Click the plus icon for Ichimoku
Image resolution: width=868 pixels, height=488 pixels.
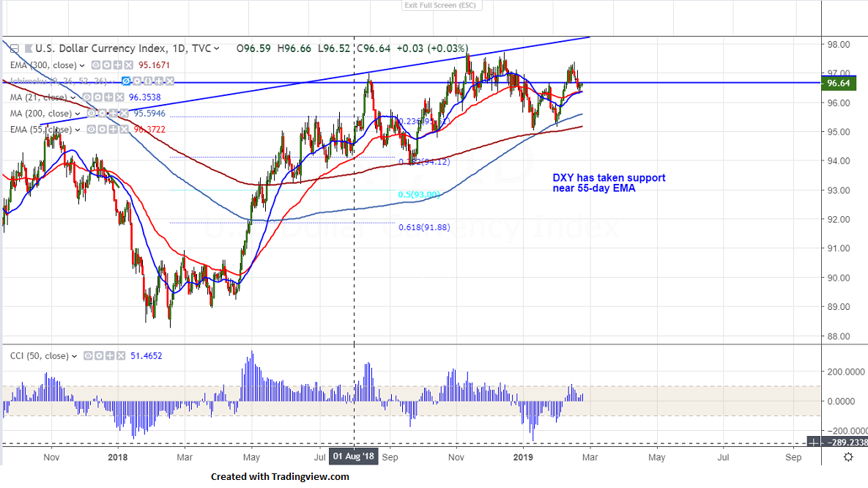[x=159, y=81]
